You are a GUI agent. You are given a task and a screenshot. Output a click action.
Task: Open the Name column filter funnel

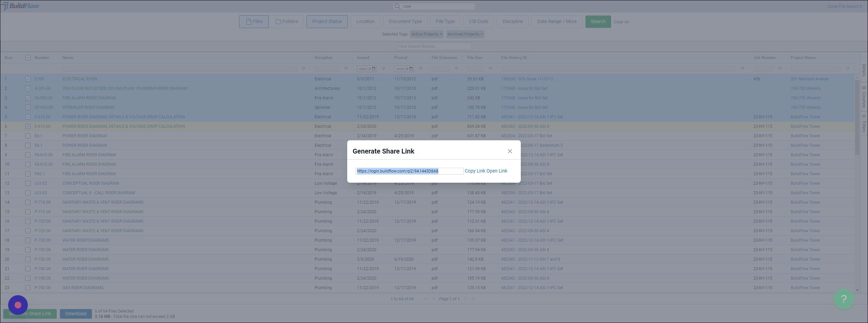click(303, 69)
